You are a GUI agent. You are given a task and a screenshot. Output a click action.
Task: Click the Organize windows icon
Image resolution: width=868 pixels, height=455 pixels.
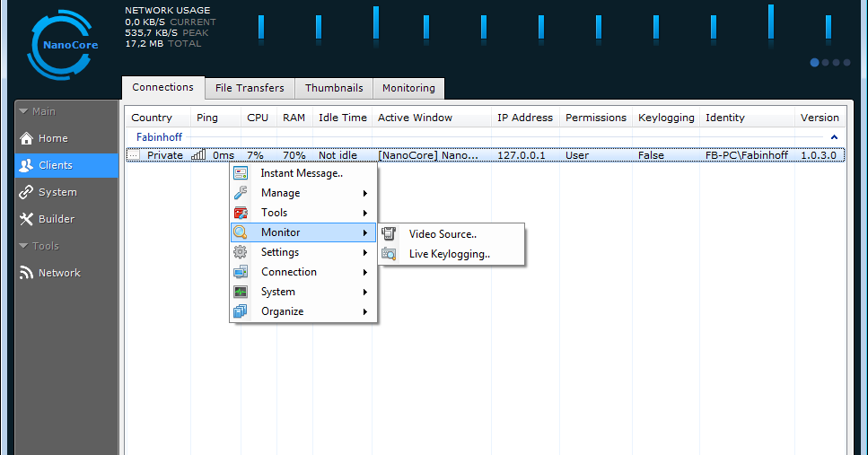[x=241, y=311]
